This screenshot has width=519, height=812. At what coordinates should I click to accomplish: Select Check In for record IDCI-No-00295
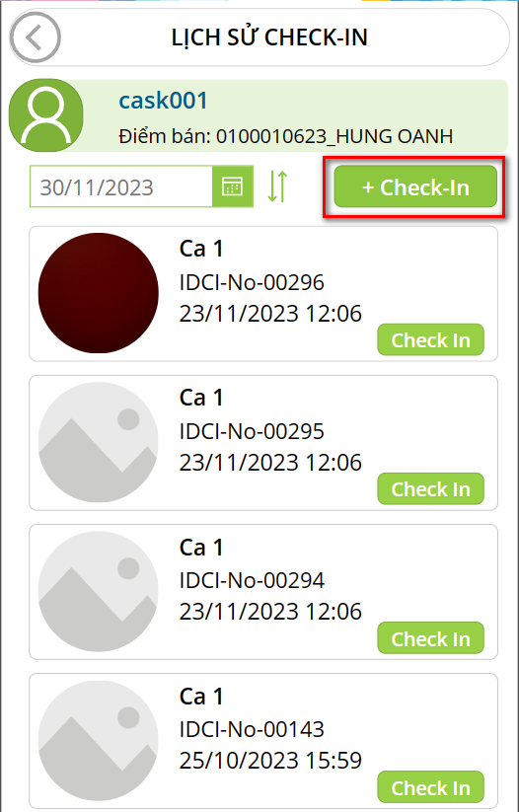[430, 488]
